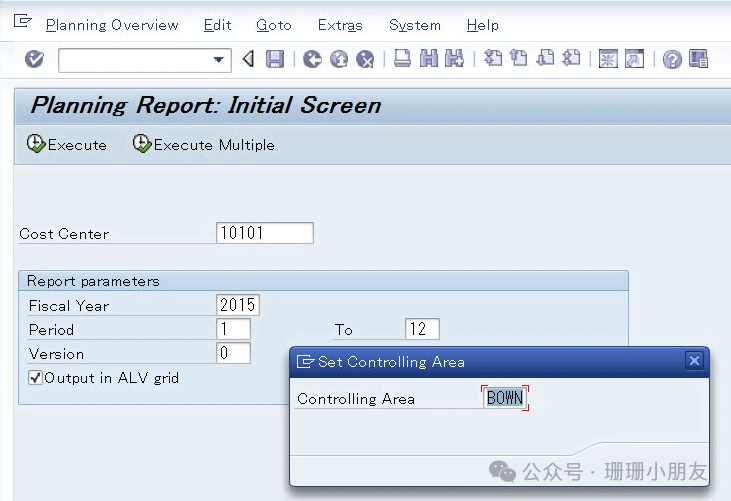Click the Cost Center input field
Image resolution: width=731 pixels, height=501 pixels.
pyautogui.click(x=265, y=233)
